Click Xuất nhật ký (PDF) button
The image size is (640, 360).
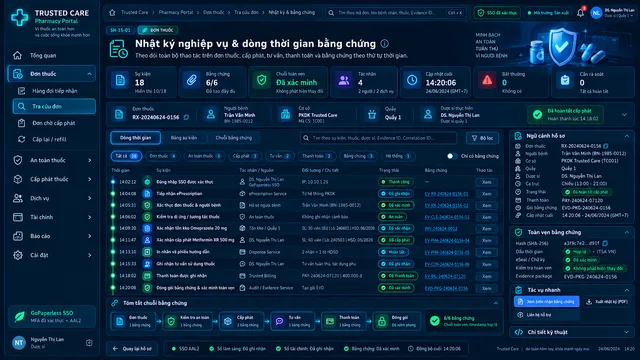pyautogui.click(x=607, y=302)
